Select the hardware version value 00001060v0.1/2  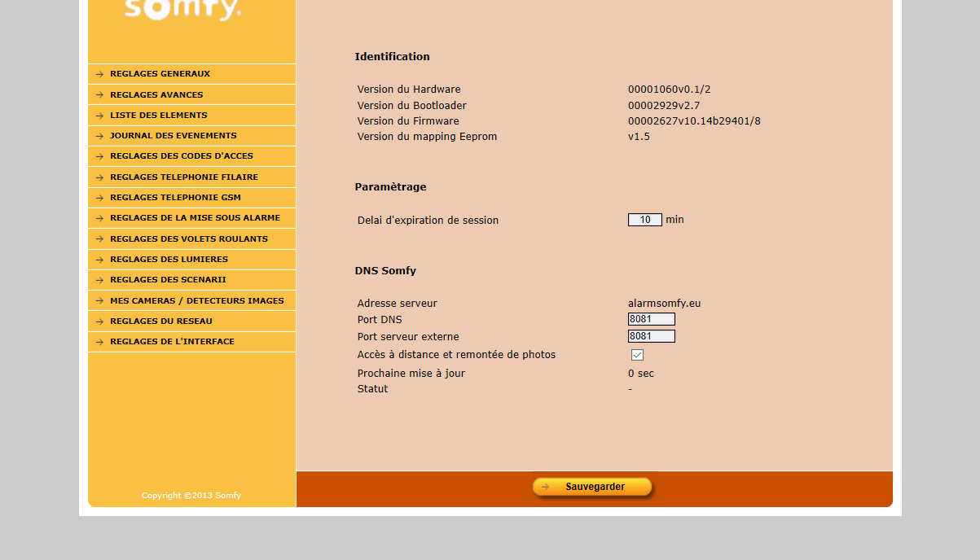click(670, 90)
